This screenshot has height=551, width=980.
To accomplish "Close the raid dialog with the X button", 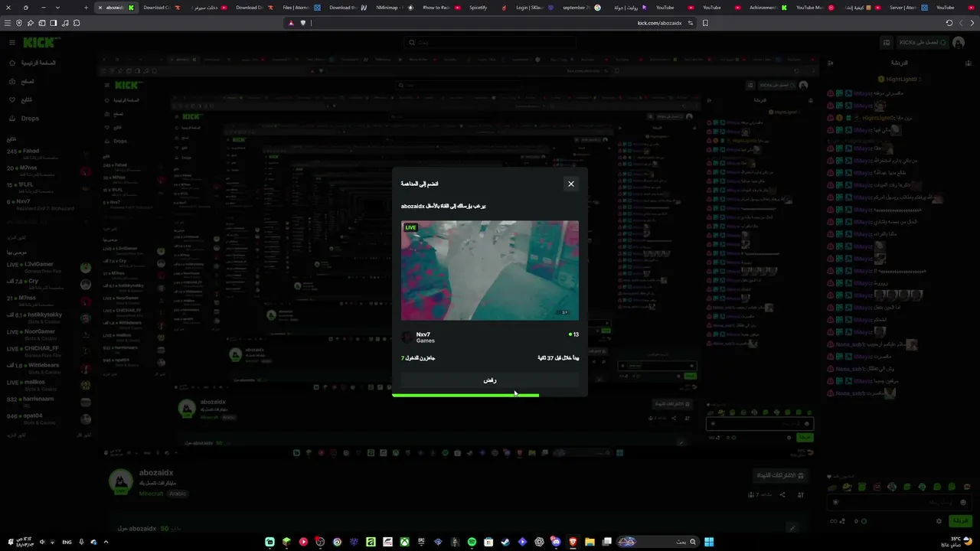I will click(x=570, y=184).
